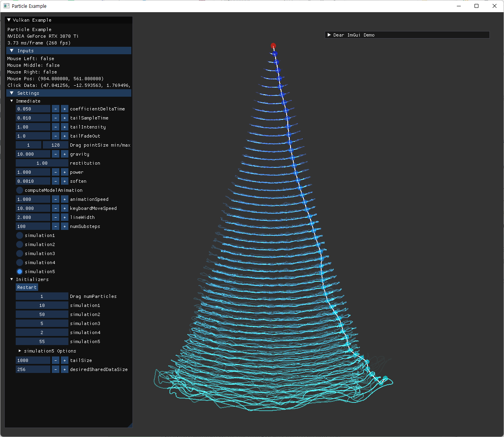Decrease animationSpeed with minus button

tap(55, 199)
